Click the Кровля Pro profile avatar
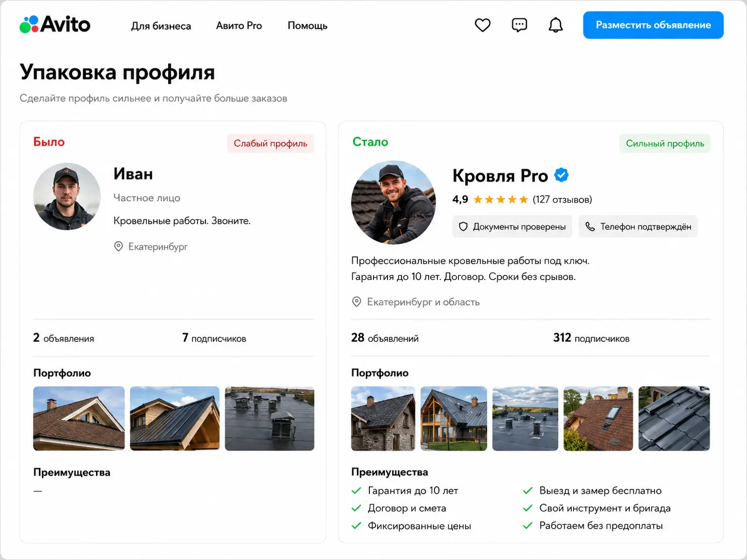Image resolution: width=747 pixels, height=560 pixels. (x=394, y=203)
